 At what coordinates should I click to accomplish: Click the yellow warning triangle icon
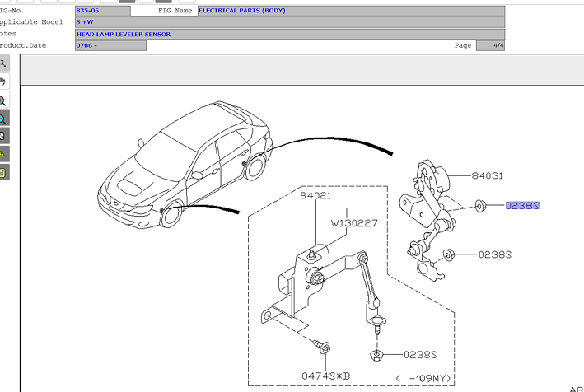(x=3, y=154)
